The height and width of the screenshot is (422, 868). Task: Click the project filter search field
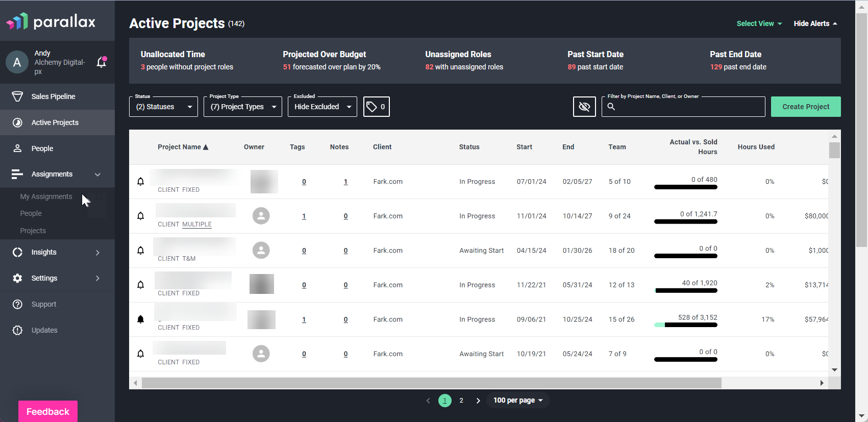tap(683, 107)
